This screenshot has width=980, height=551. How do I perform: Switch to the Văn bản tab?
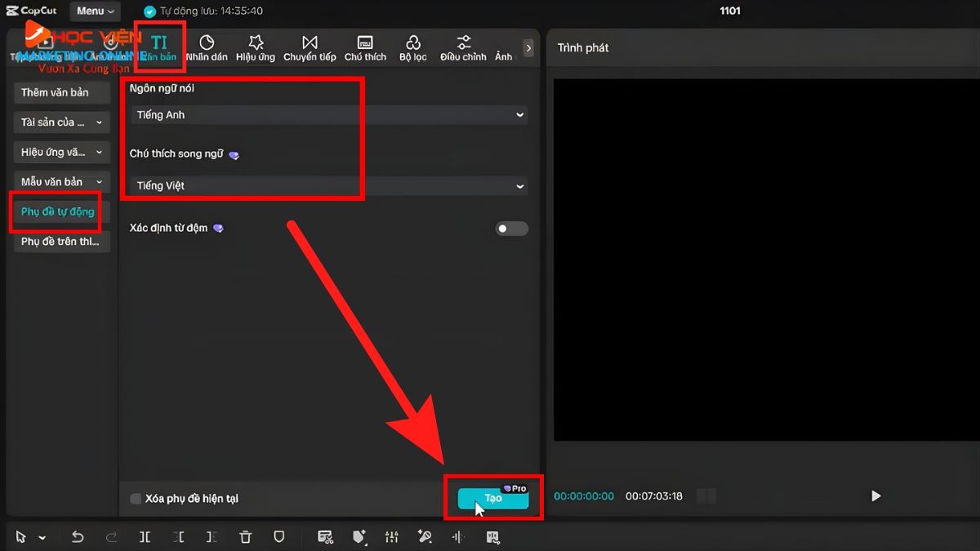160,47
